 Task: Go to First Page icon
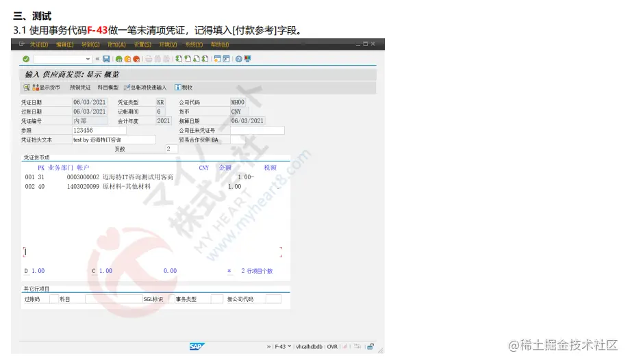click(x=179, y=59)
